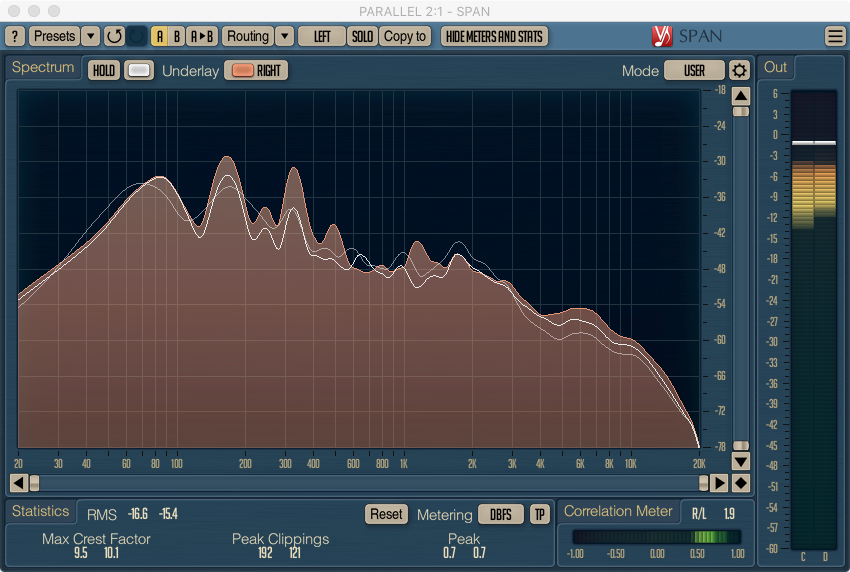
Task: Click the Voxengo SPAN logo
Action: point(687,36)
